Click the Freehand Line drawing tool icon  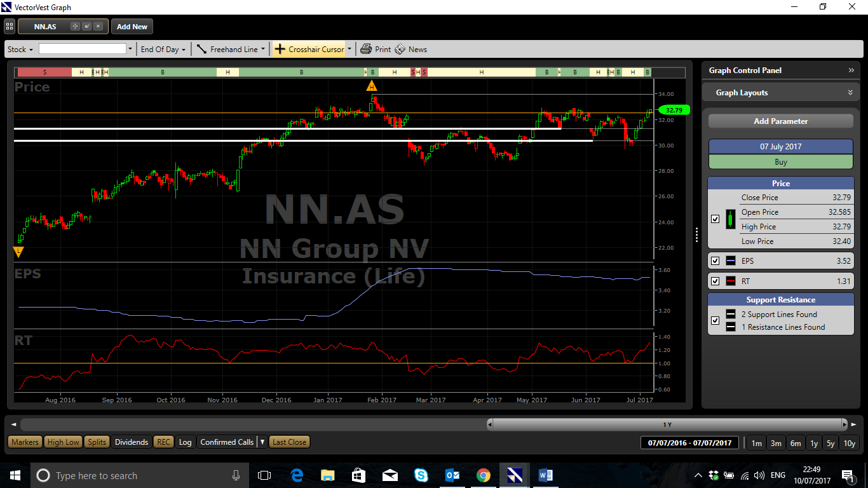[202, 49]
